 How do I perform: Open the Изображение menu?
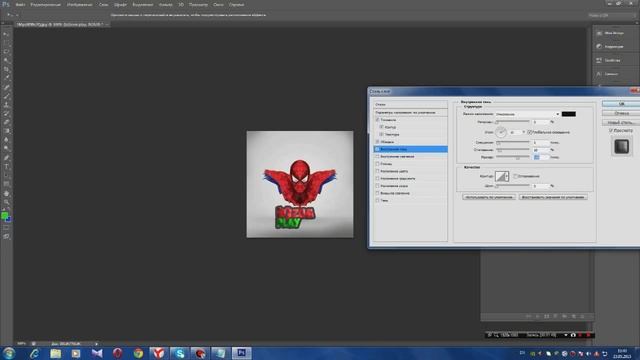(x=80, y=4)
